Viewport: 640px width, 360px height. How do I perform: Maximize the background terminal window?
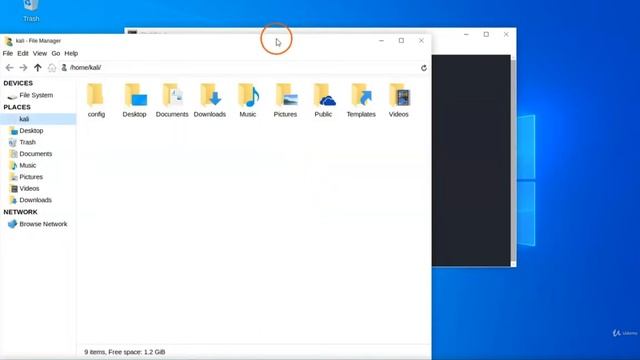pos(486,35)
